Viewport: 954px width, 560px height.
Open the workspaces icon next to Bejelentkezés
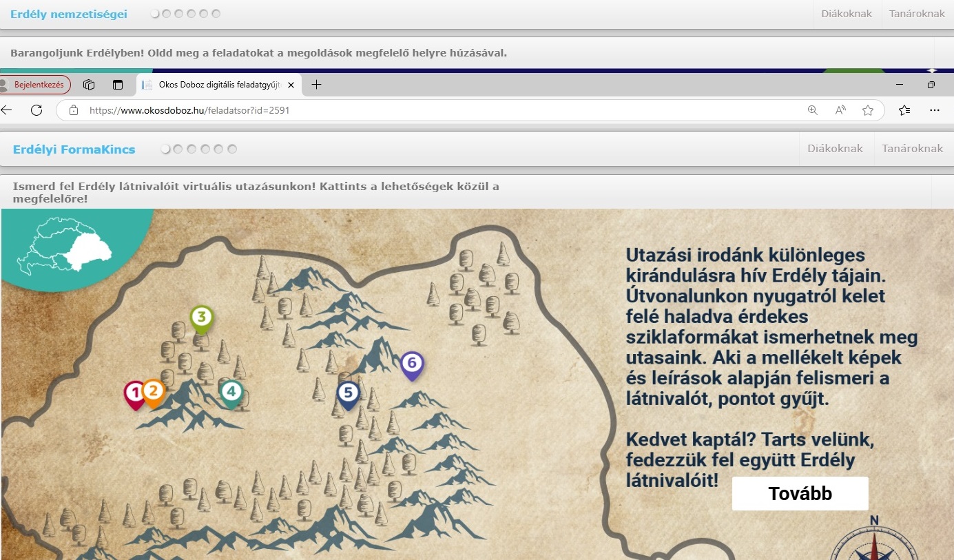click(89, 85)
